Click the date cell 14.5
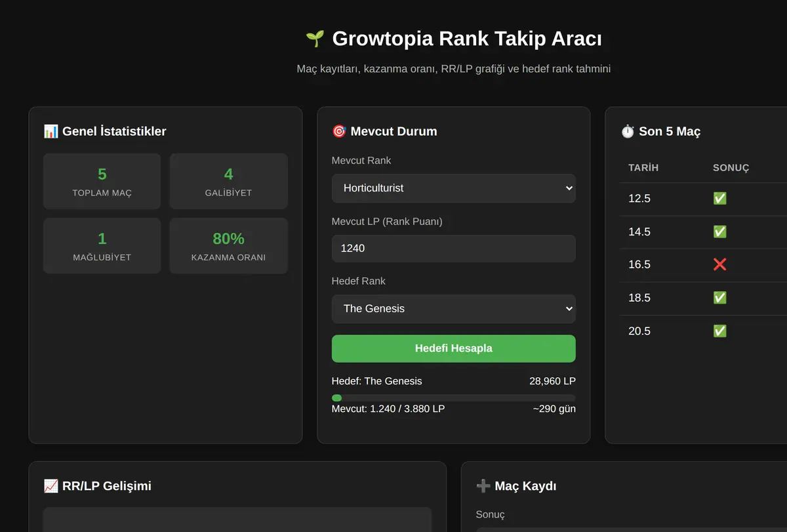 pos(639,232)
